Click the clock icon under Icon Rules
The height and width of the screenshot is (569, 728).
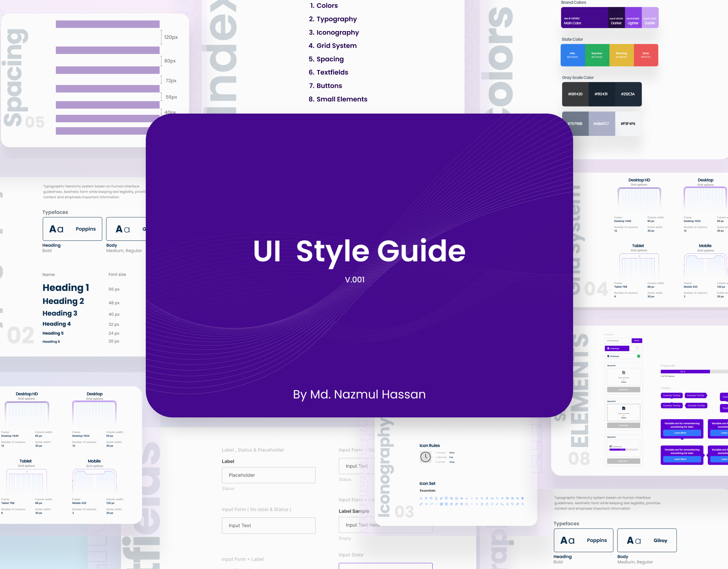425,457
